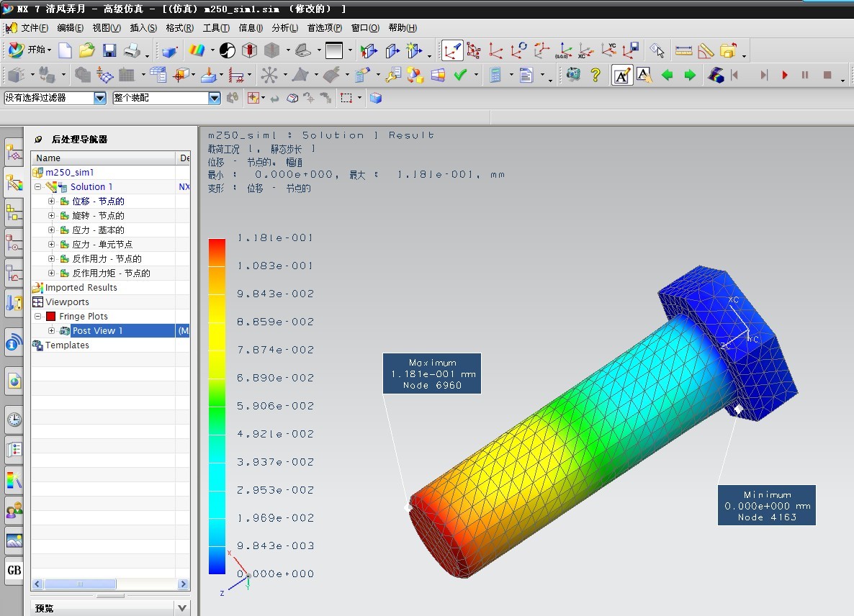Select Viewports in navigator
This screenshot has width=854, height=616.
point(67,302)
